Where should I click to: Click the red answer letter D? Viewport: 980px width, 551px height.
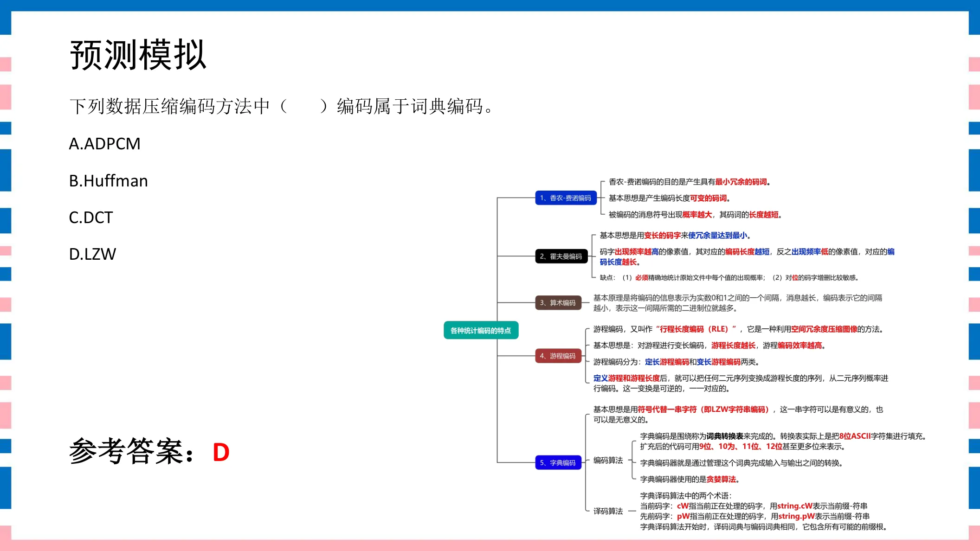pos(221,452)
